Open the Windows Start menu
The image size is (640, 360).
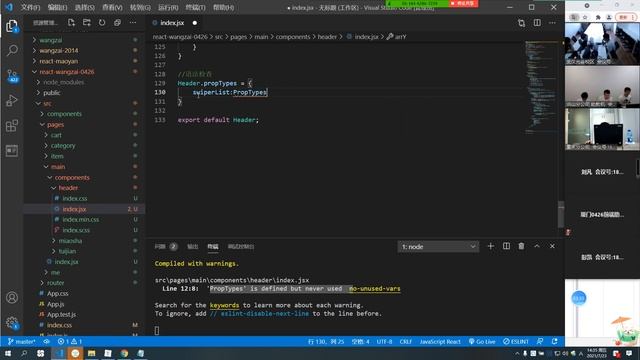8,353
